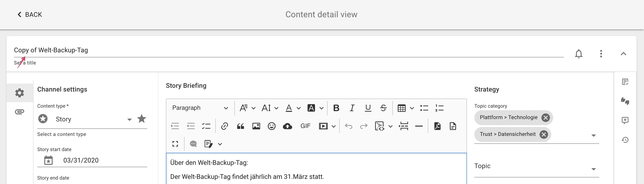This screenshot has height=184, width=644.
Task: Redo the last edit
Action: pos(364,126)
